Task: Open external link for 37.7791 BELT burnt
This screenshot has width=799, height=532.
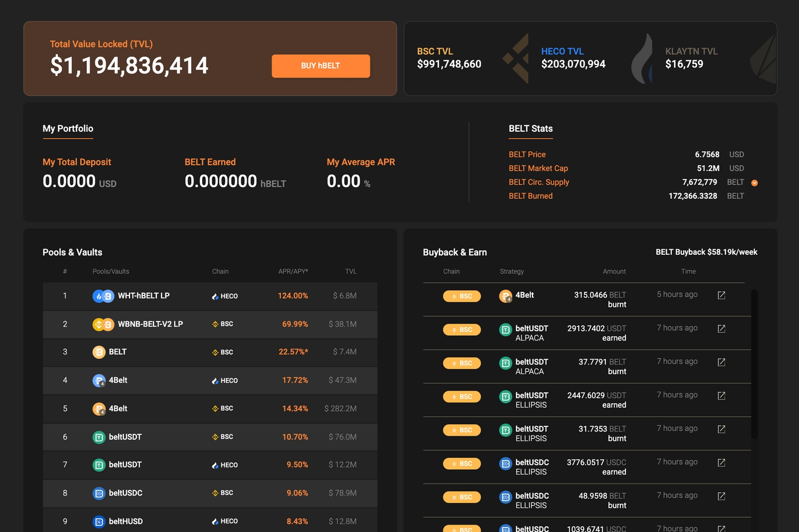Action: pyautogui.click(x=721, y=363)
